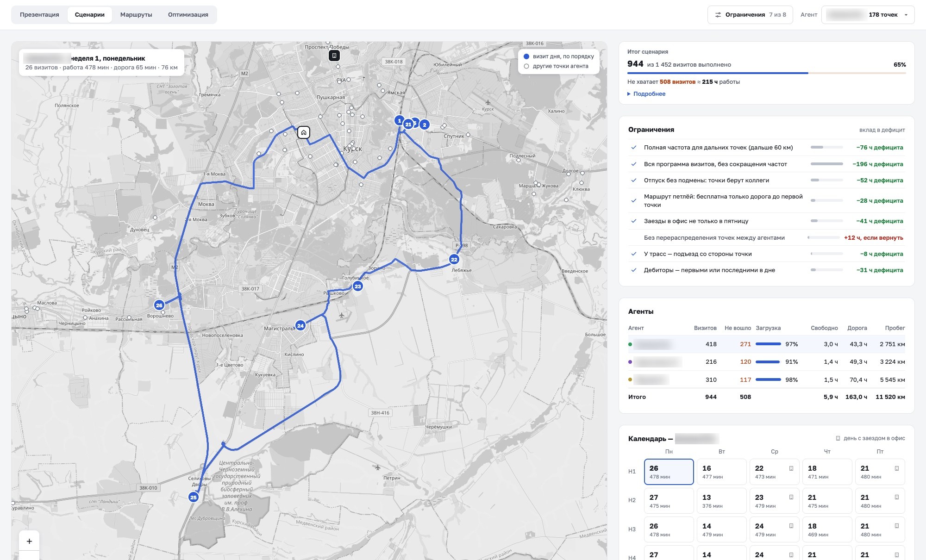
Task: Open the agent dropdown showing 178 точек
Action: pyautogui.click(x=868, y=15)
